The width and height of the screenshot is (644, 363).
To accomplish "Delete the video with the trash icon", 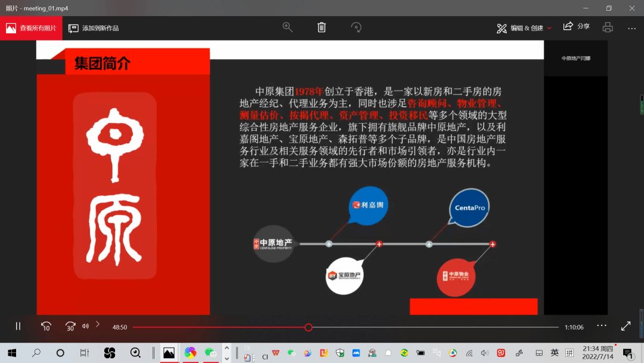I will pyautogui.click(x=321, y=27).
